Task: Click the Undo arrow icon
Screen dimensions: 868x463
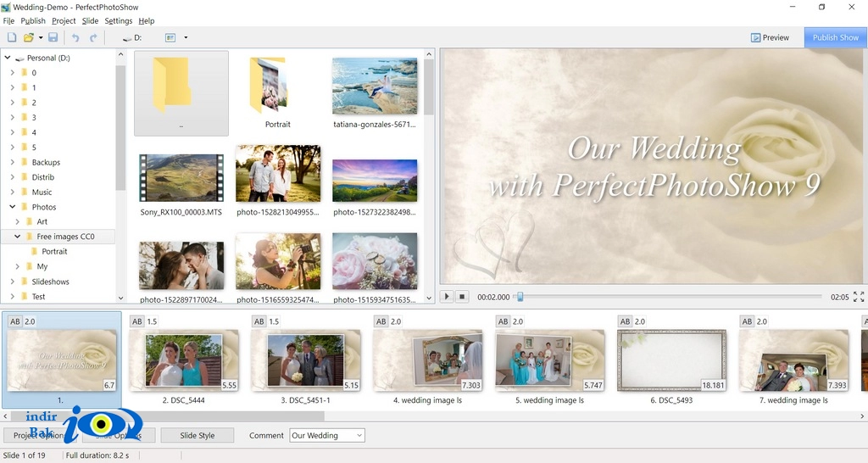Action: (75, 37)
